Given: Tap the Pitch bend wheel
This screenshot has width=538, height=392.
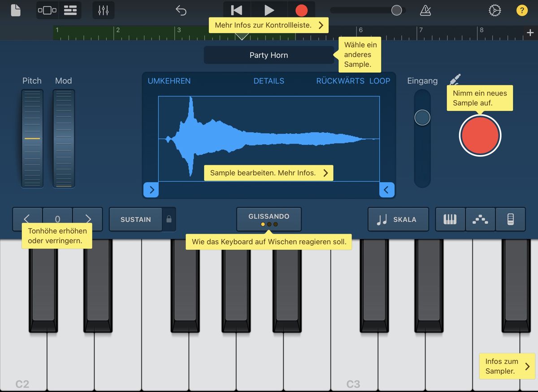Looking at the screenshot, I should (x=32, y=139).
